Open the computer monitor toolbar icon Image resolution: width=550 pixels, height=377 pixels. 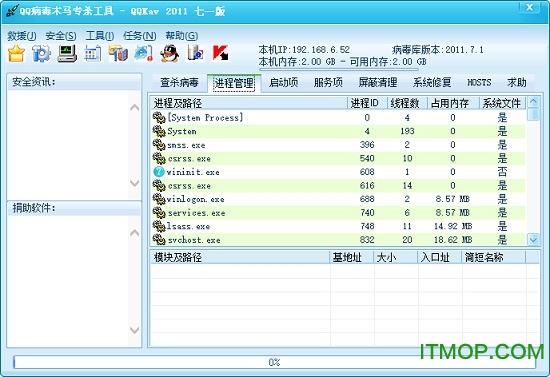coord(67,54)
